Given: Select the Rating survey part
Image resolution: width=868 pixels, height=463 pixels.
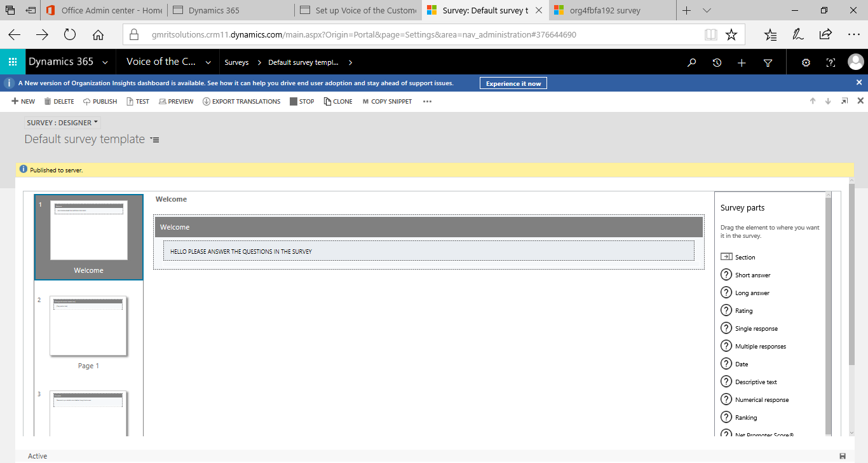Looking at the screenshot, I should [x=736, y=310].
